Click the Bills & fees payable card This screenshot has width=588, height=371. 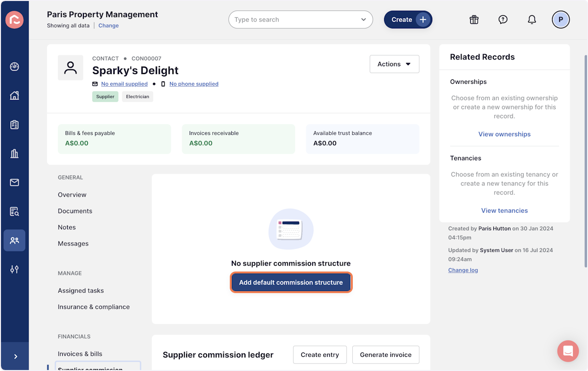[115, 139]
